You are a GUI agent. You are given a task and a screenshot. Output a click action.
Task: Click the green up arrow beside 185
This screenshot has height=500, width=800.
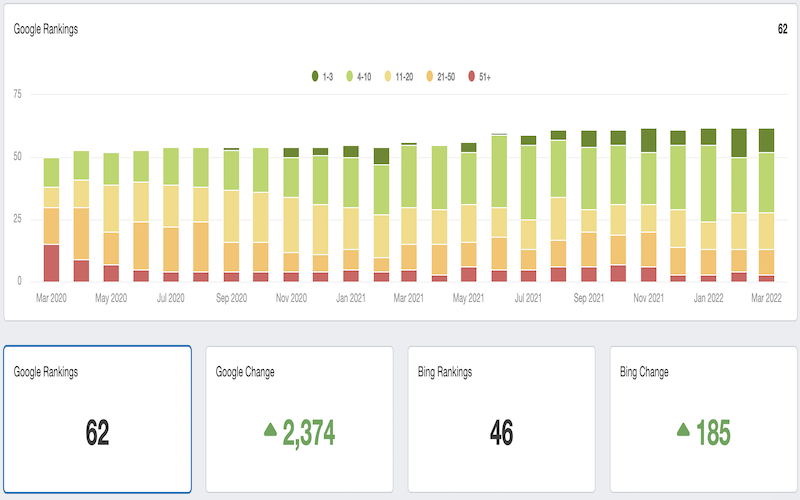(683, 430)
